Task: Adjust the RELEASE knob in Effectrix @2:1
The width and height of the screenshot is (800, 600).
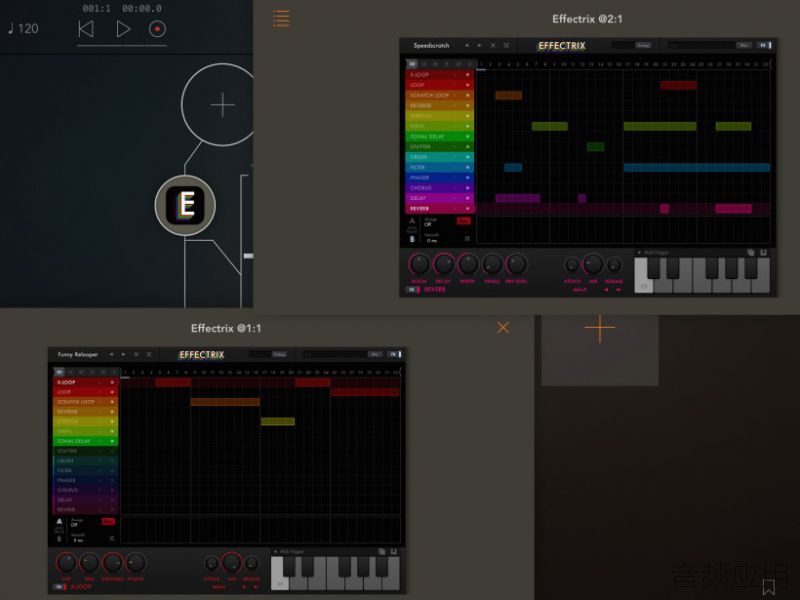Action: 614,265
